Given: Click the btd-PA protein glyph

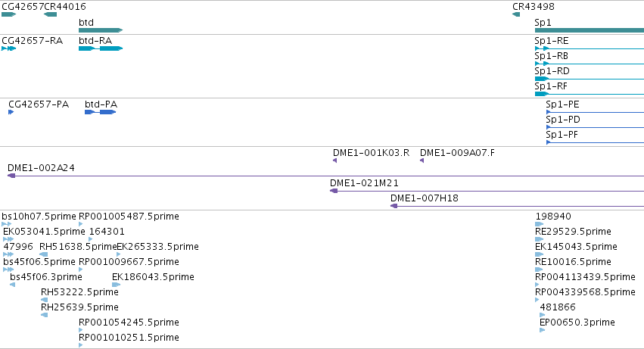Looking at the screenshot, I should [x=100, y=112].
